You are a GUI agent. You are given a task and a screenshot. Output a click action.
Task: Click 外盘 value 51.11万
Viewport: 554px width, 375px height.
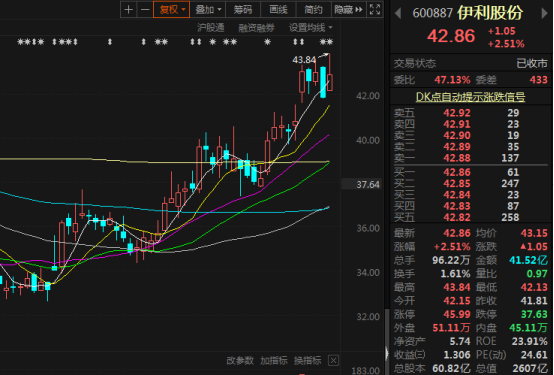(451, 328)
